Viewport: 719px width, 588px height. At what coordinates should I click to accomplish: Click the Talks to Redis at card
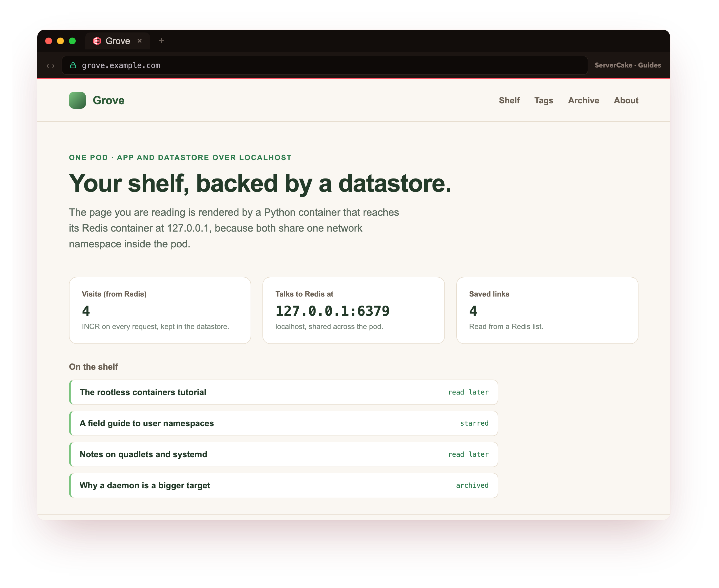point(353,310)
